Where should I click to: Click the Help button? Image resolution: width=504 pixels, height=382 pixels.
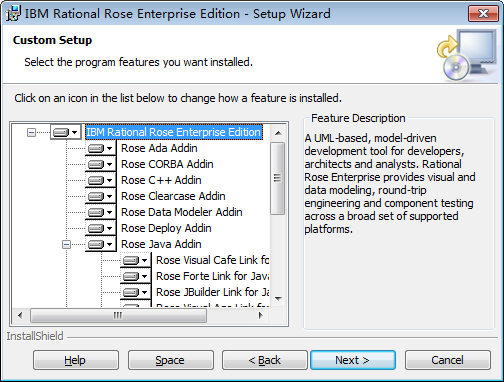[76, 360]
